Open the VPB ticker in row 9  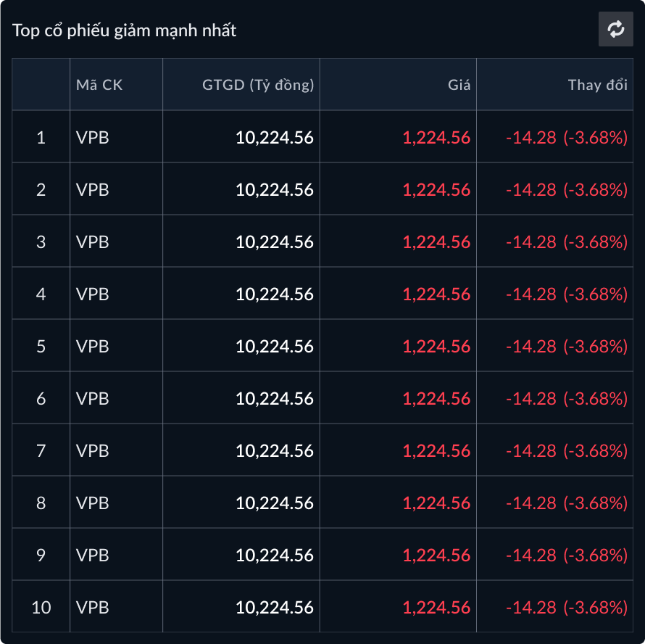[93, 555]
